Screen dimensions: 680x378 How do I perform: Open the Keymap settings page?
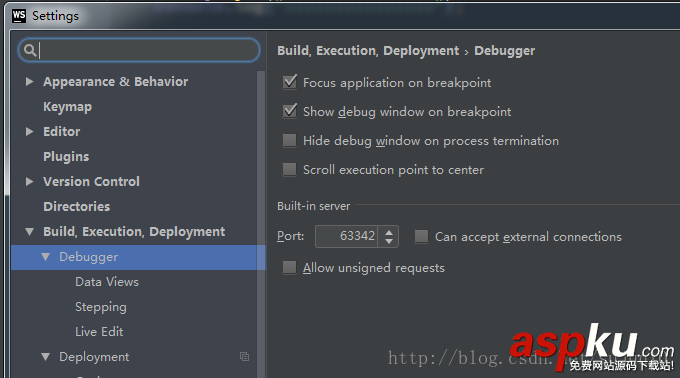(x=67, y=107)
